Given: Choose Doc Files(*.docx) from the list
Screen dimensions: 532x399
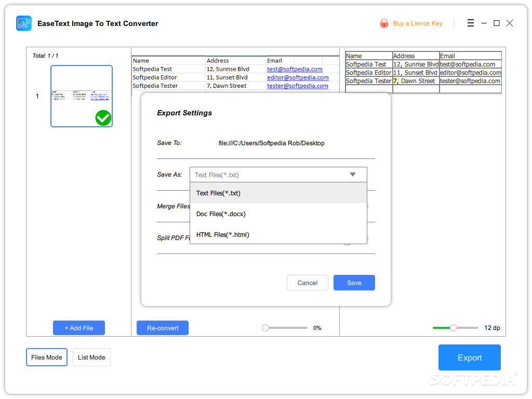Looking at the screenshot, I should point(278,214).
